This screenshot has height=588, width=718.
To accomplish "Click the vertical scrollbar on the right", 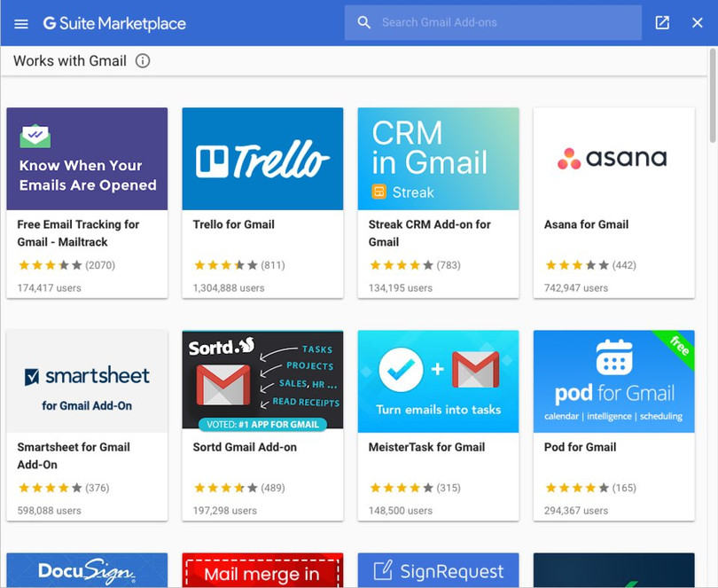I will pos(712,98).
